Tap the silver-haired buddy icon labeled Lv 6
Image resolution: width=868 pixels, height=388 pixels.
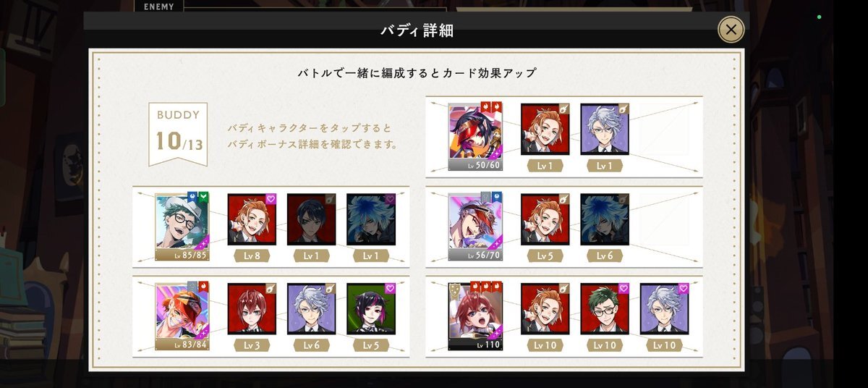click(x=312, y=308)
